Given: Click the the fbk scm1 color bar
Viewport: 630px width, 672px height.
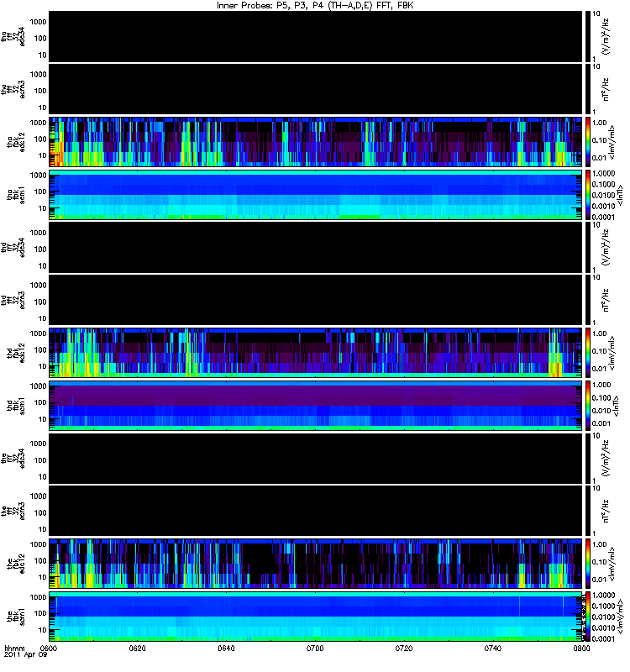Looking at the screenshot, I should click(588, 617).
